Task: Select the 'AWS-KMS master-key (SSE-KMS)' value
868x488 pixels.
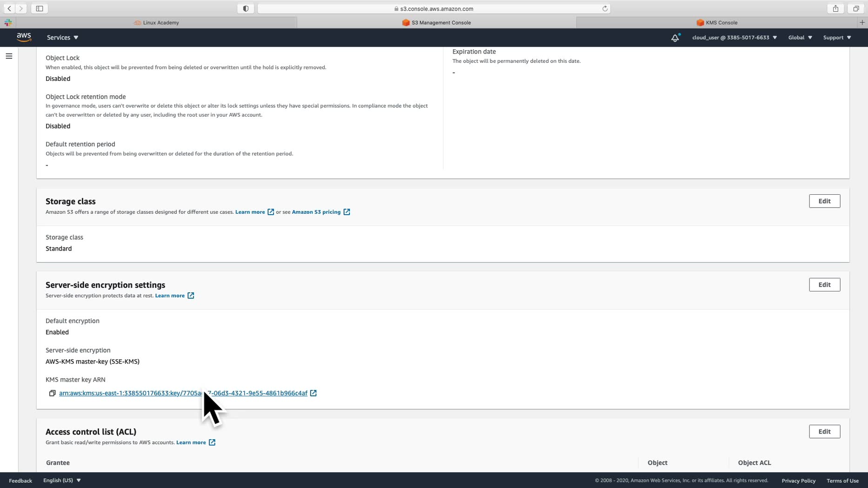Action: [x=93, y=362]
